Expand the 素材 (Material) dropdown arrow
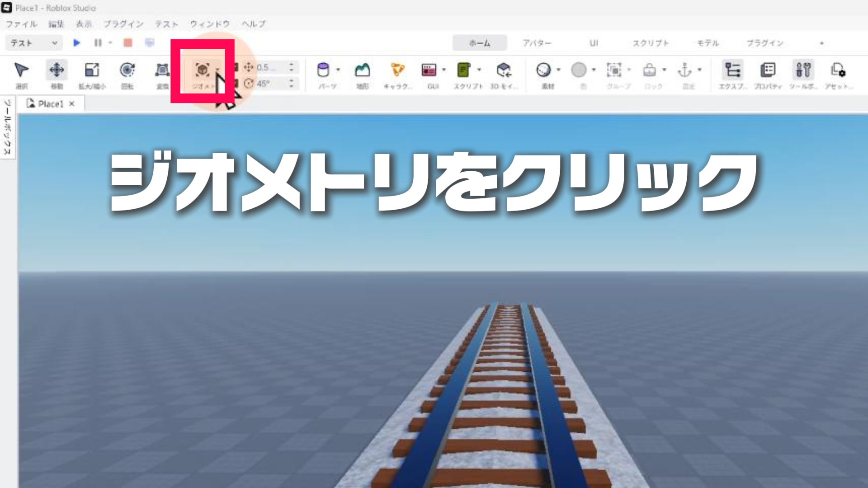868x488 pixels. [x=559, y=70]
